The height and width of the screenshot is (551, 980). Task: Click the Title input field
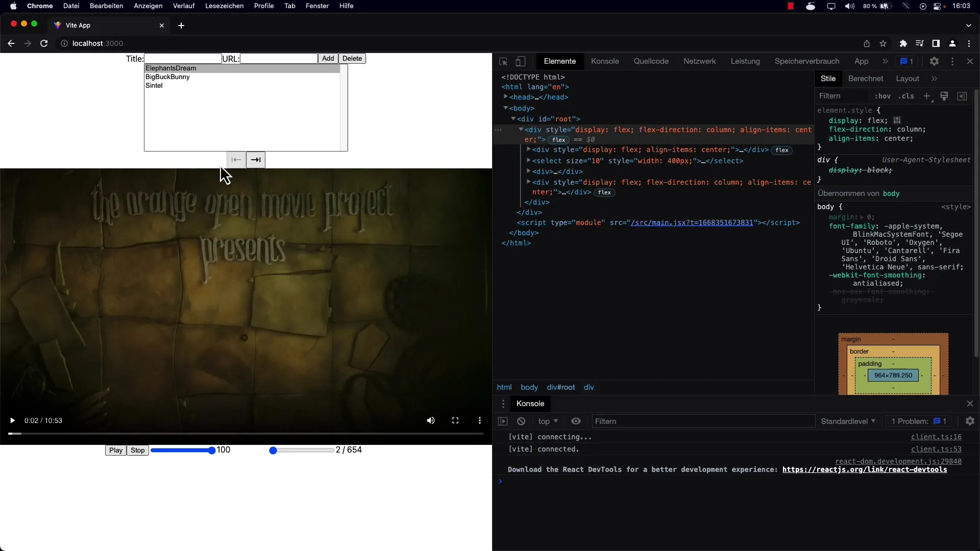point(182,59)
